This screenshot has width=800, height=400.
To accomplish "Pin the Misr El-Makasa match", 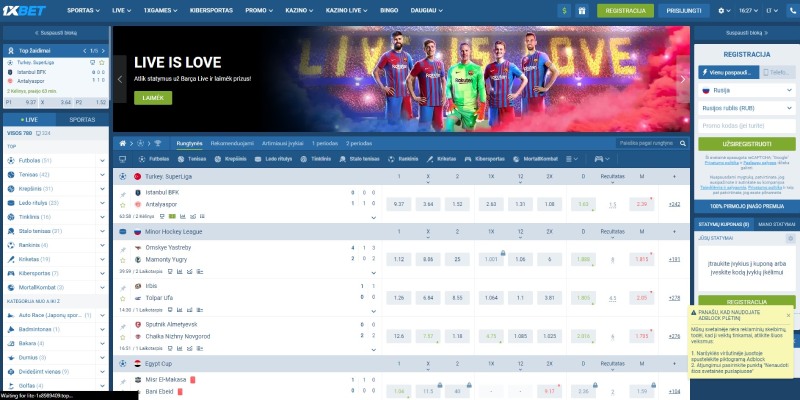I will [x=122, y=381].
